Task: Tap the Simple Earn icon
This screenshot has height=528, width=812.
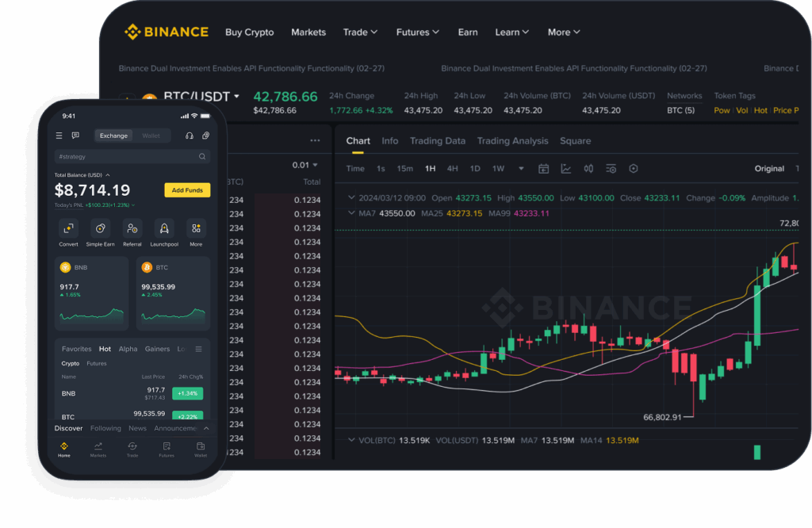Action: [x=100, y=229]
